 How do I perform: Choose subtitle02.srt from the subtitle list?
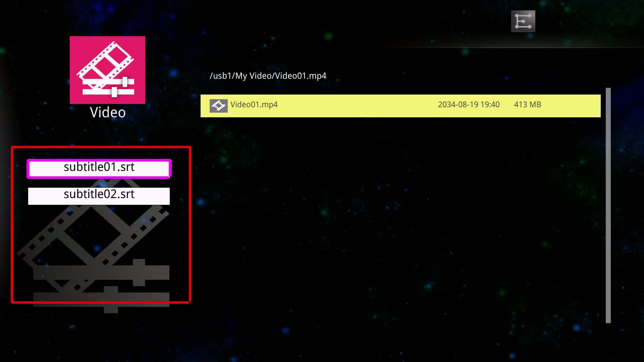pyautogui.click(x=99, y=196)
